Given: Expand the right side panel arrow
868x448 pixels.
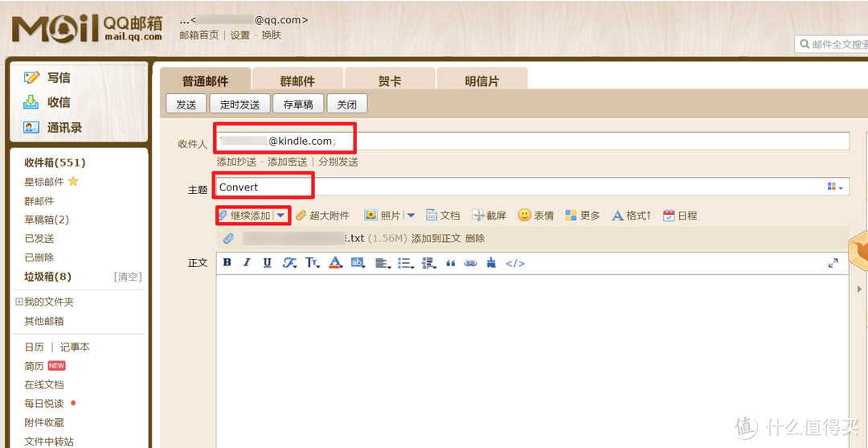Looking at the screenshot, I should 859,289.
